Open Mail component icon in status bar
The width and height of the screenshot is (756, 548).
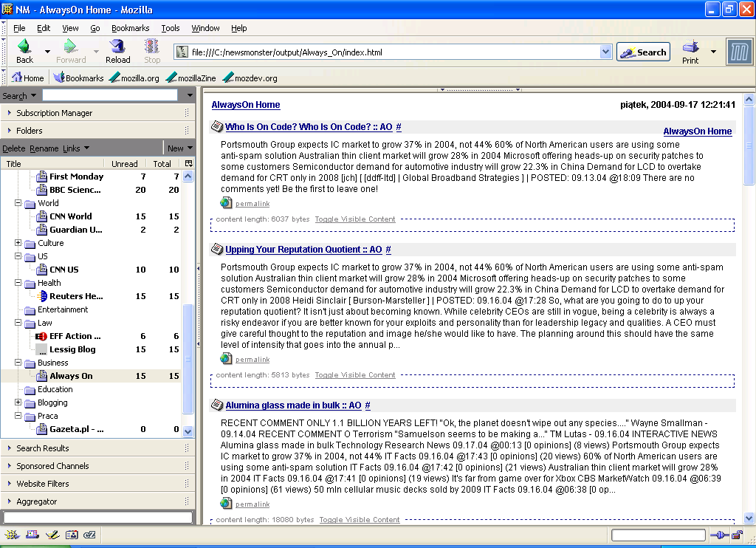click(x=32, y=535)
